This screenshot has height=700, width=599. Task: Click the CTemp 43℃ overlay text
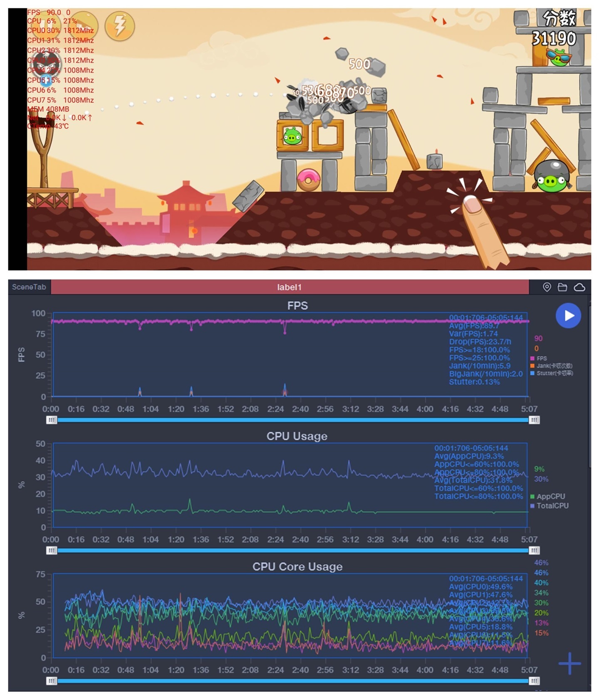(x=48, y=126)
